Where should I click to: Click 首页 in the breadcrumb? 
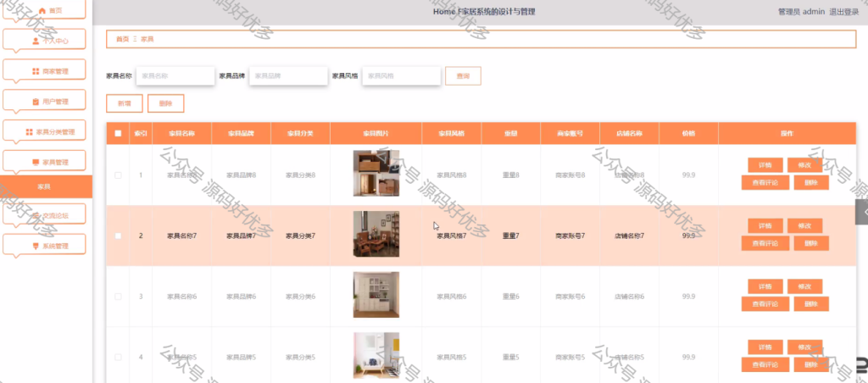[122, 39]
